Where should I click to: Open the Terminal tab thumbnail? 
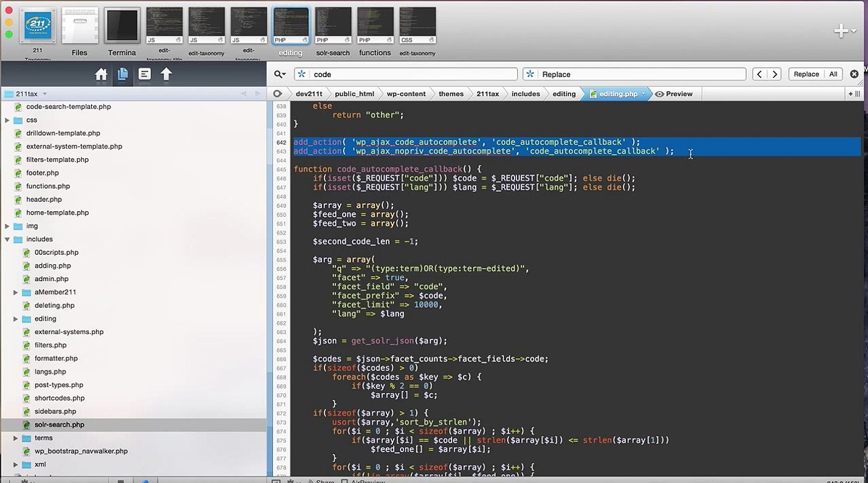[122, 32]
